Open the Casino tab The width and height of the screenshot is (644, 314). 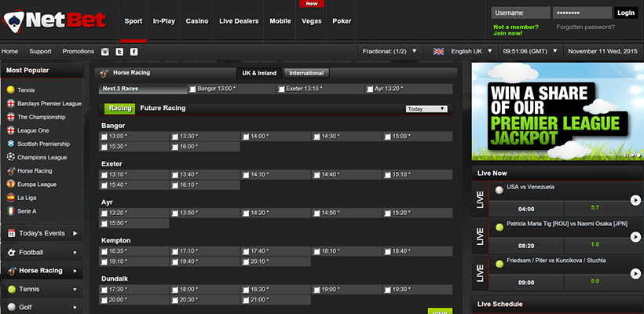197,21
